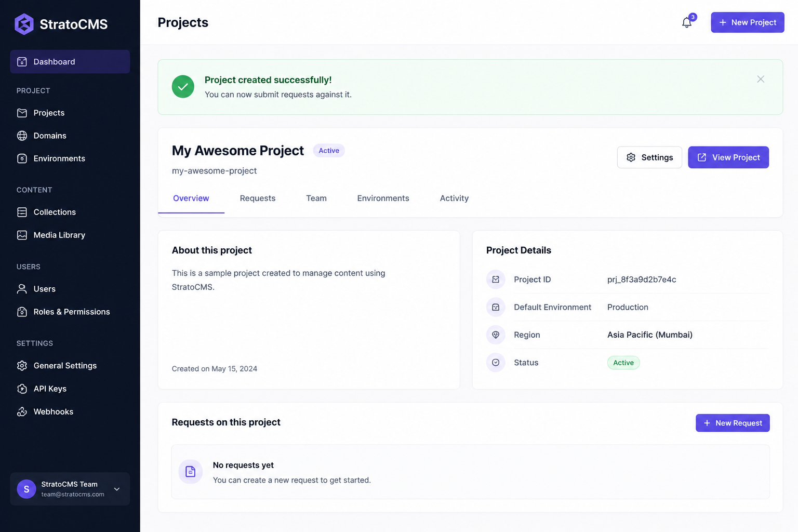The width and height of the screenshot is (798, 532).
Task: Click the notification count badge 3
Action: pyautogui.click(x=693, y=17)
